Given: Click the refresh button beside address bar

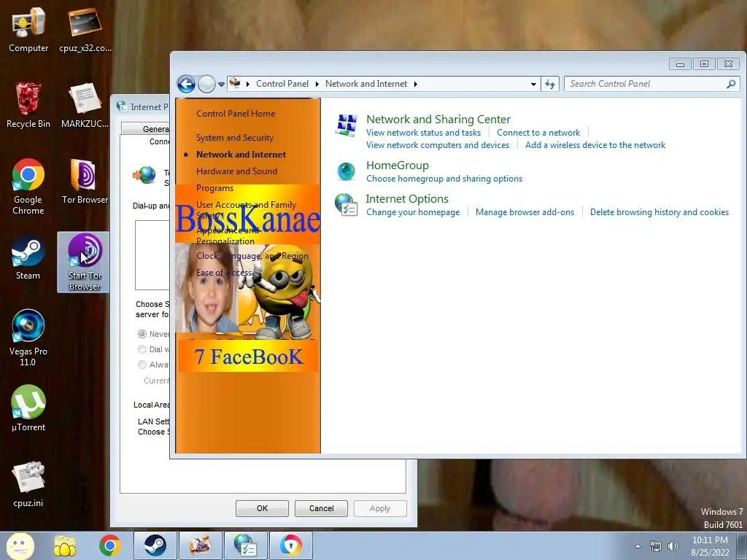Looking at the screenshot, I should click(550, 85).
